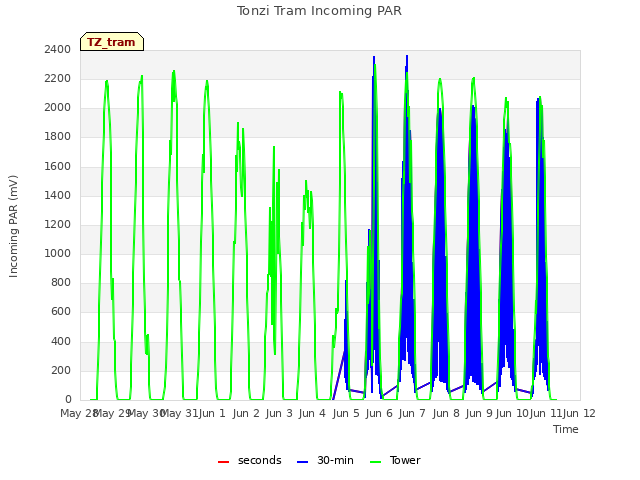Click the 1800 y-axis tick label
Screen dimensions: 640x480
(58, 137)
